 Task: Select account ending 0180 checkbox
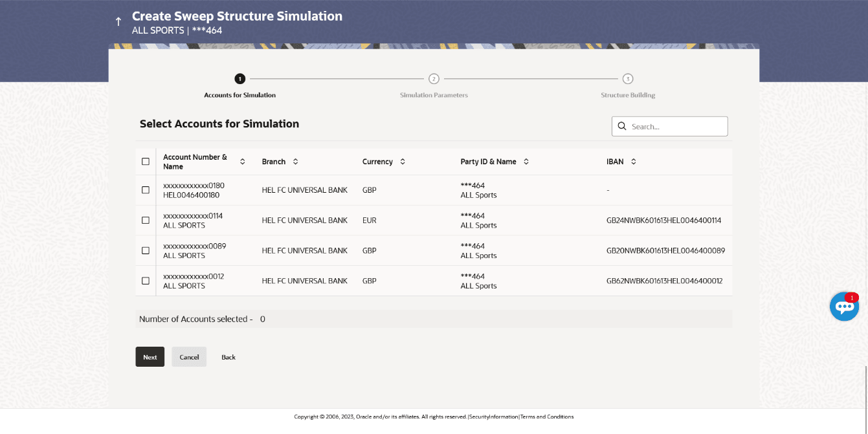[146, 190]
